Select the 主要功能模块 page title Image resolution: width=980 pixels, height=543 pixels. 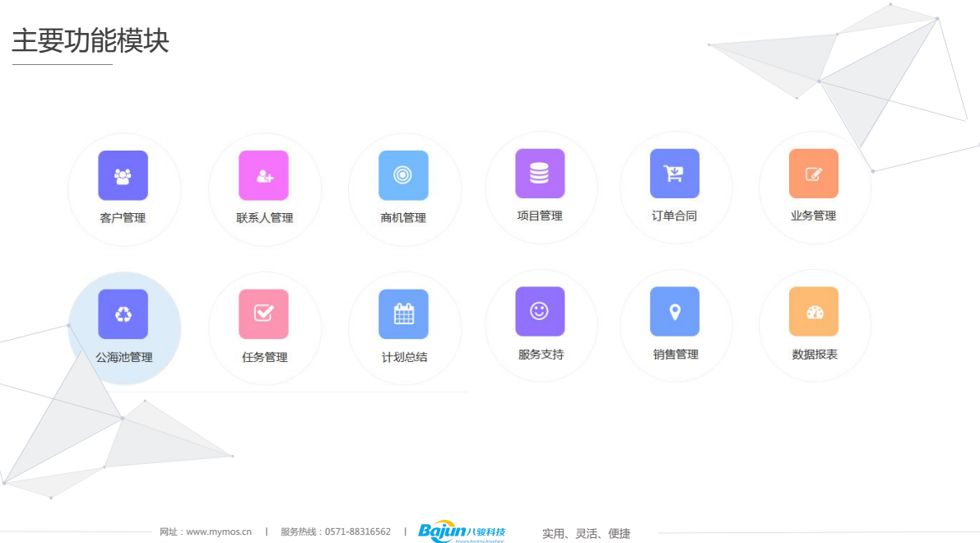pos(90,41)
